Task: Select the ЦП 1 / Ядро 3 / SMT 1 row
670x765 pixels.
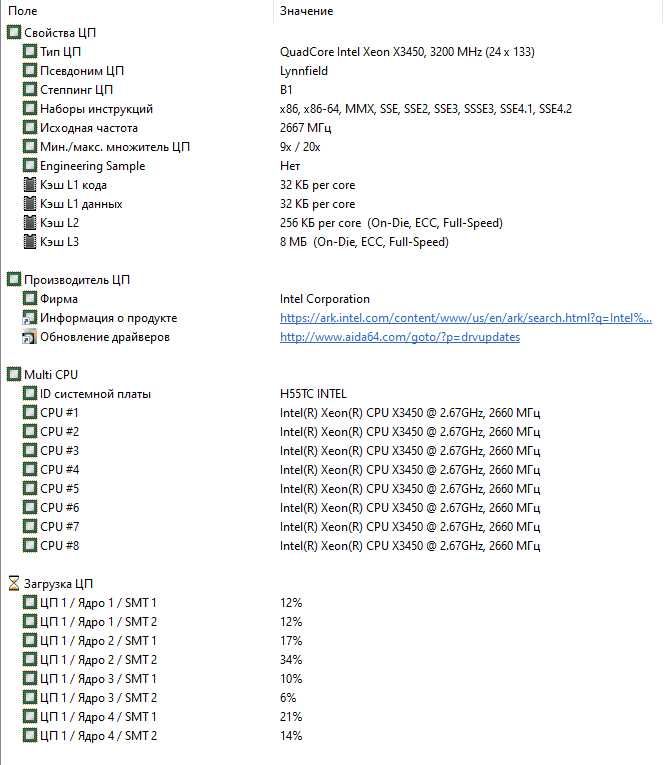Action: tap(99, 679)
